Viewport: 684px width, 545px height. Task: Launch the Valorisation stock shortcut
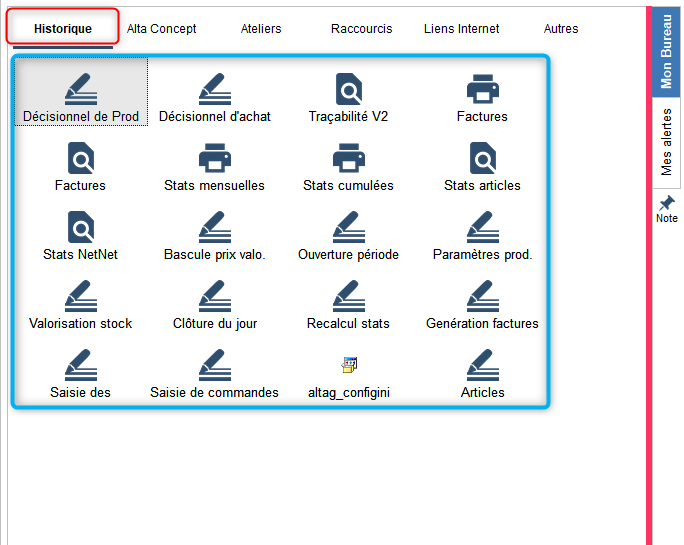pyautogui.click(x=80, y=297)
